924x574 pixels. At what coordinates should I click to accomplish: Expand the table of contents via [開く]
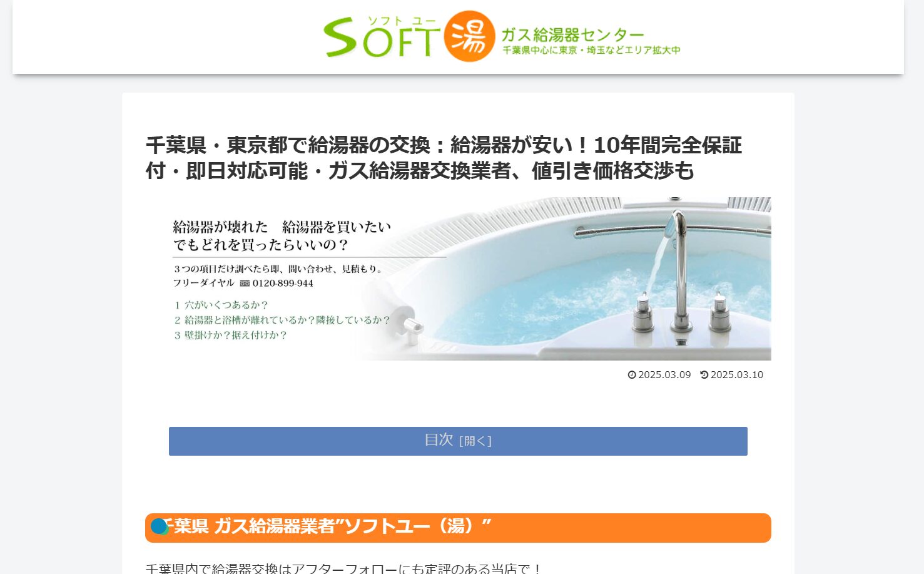(x=475, y=441)
